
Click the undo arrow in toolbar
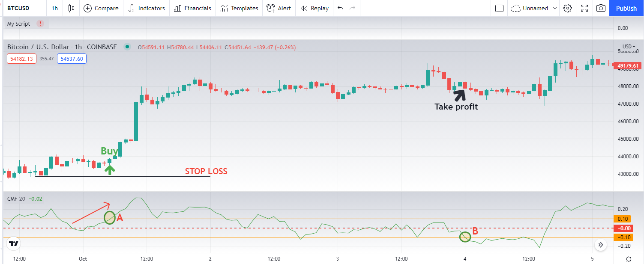(x=341, y=8)
